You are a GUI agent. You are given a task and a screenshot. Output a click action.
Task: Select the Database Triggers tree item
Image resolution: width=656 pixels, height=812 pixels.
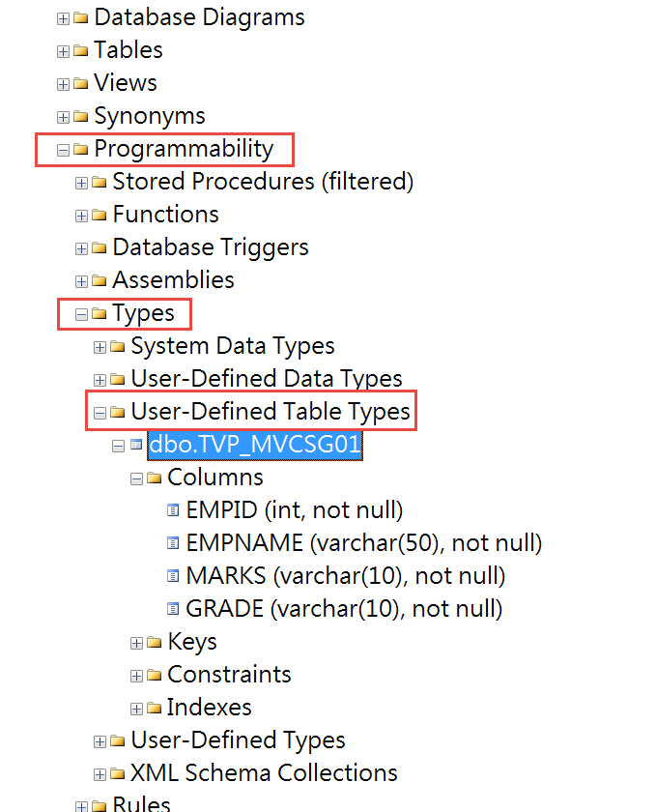211,247
